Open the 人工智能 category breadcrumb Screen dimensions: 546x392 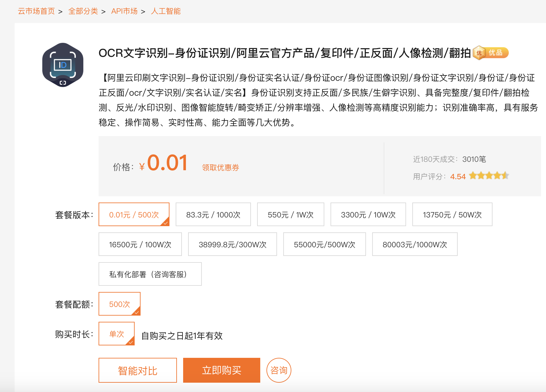pyautogui.click(x=166, y=11)
